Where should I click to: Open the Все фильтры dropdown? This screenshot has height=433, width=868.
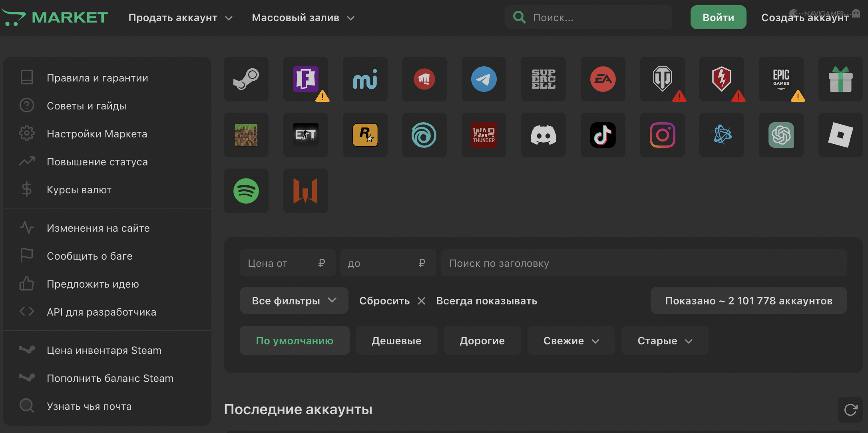[294, 300]
